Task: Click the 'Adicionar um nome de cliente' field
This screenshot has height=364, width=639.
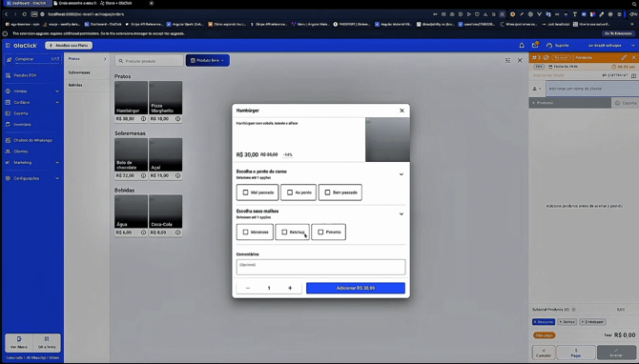Action: pos(592,89)
